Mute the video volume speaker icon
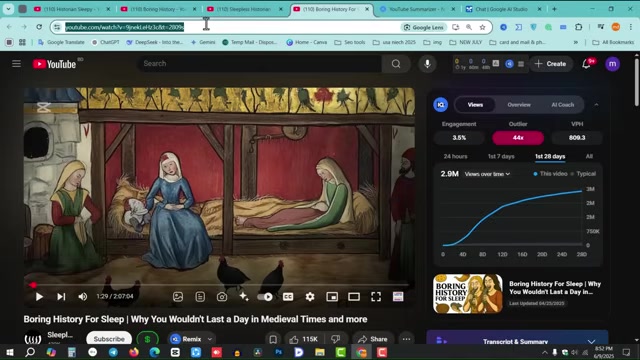This screenshot has height=360, width=640. click(x=83, y=297)
